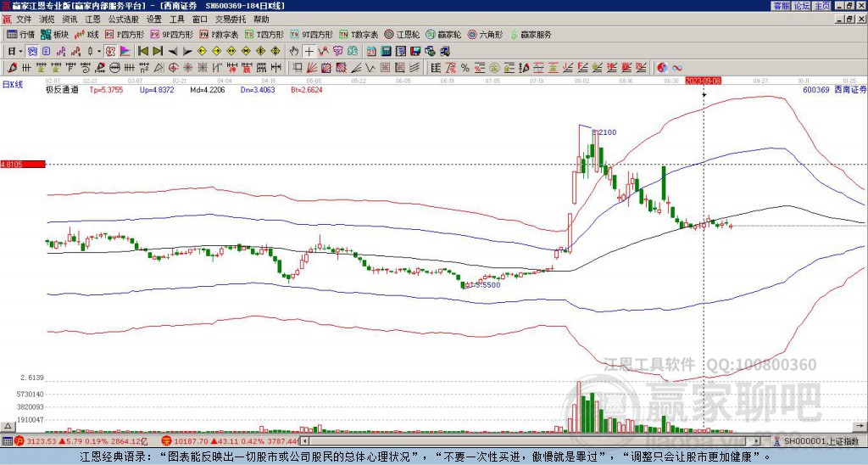This screenshot has height=465, width=868.
Task: Select the Gann fan lines icon
Action: (312, 68)
